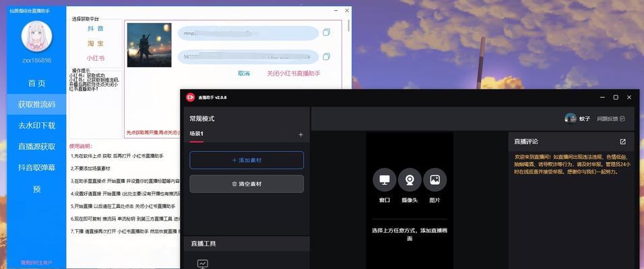Image resolution: width=644 pixels, height=269 pixels.
Task: Click the rtmp push URL field
Action: [x=248, y=33]
